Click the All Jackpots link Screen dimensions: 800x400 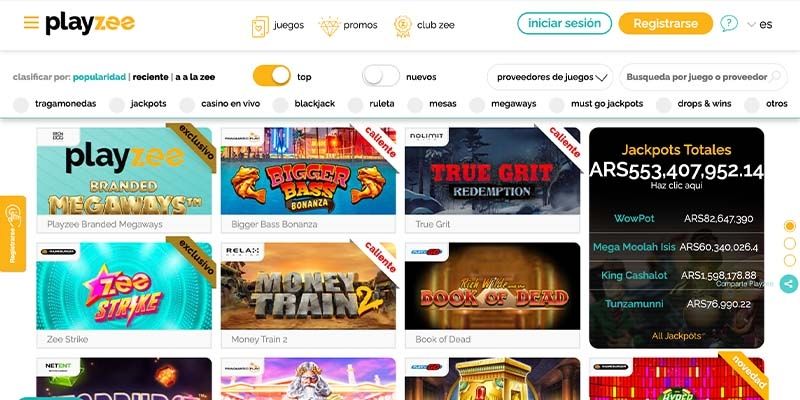[x=677, y=336]
